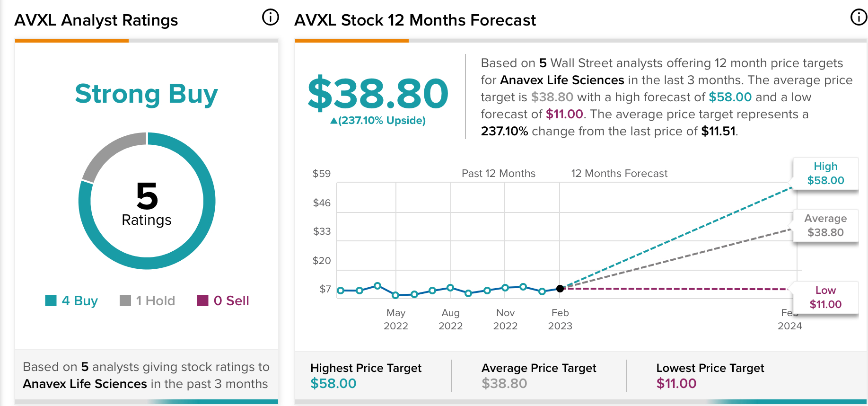868x406 pixels.
Task: Open Anavex Life Sciences link in forecast text
Action: point(562,80)
